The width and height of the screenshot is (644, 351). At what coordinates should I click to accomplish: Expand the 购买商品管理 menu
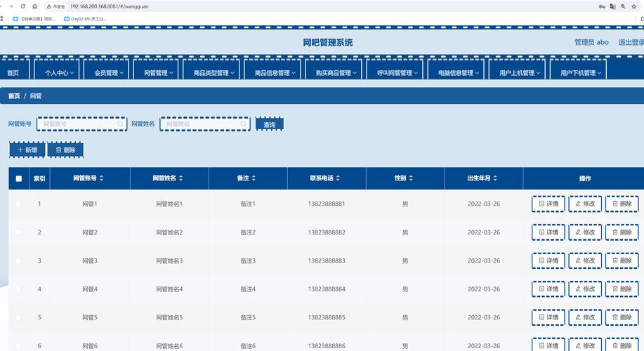(x=334, y=71)
